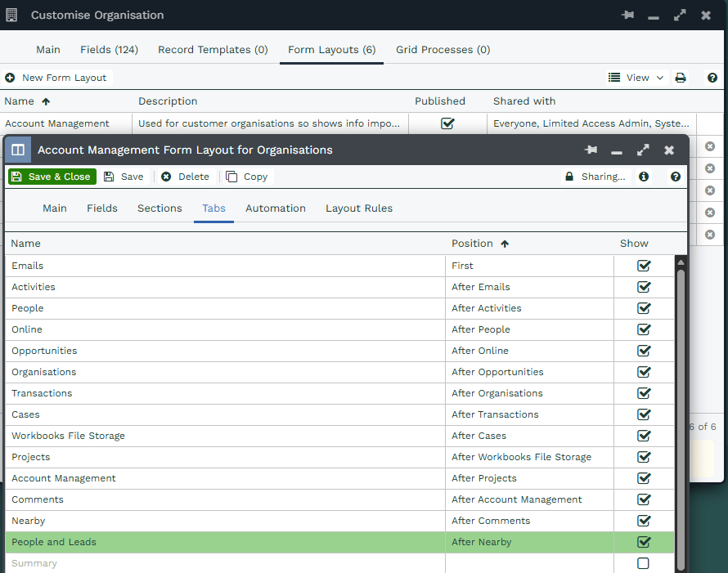Open help in the form layout toolbar

click(675, 177)
